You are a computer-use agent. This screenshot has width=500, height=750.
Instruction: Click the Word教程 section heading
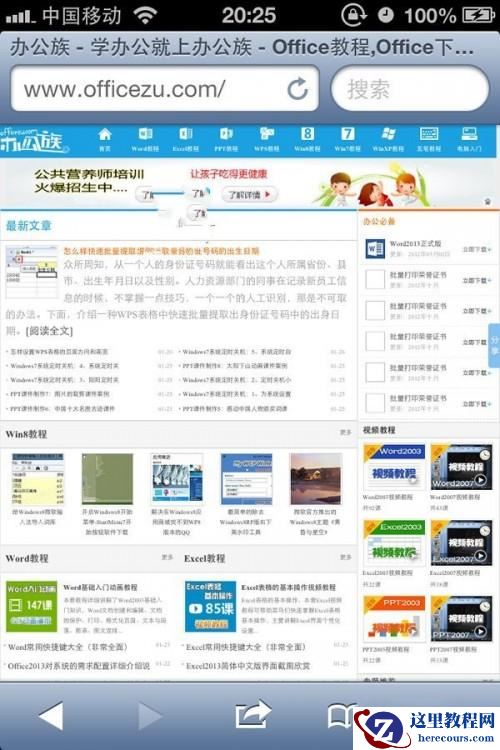(27, 558)
